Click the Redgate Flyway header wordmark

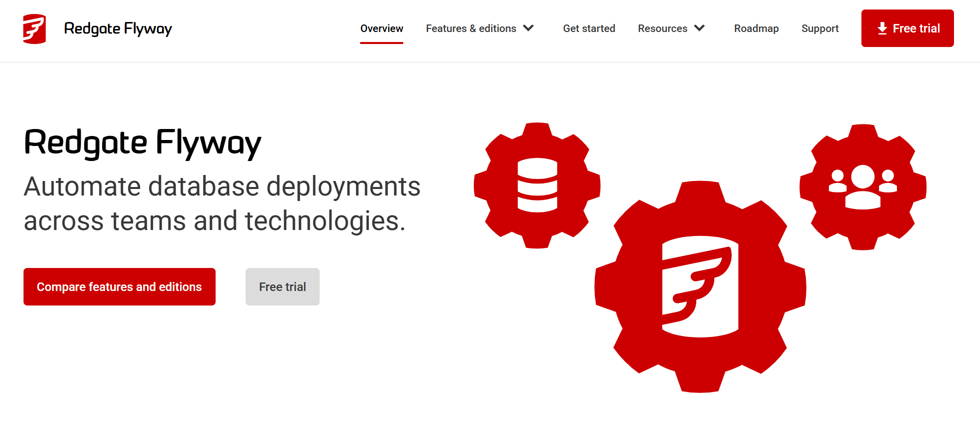(x=118, y=28)
